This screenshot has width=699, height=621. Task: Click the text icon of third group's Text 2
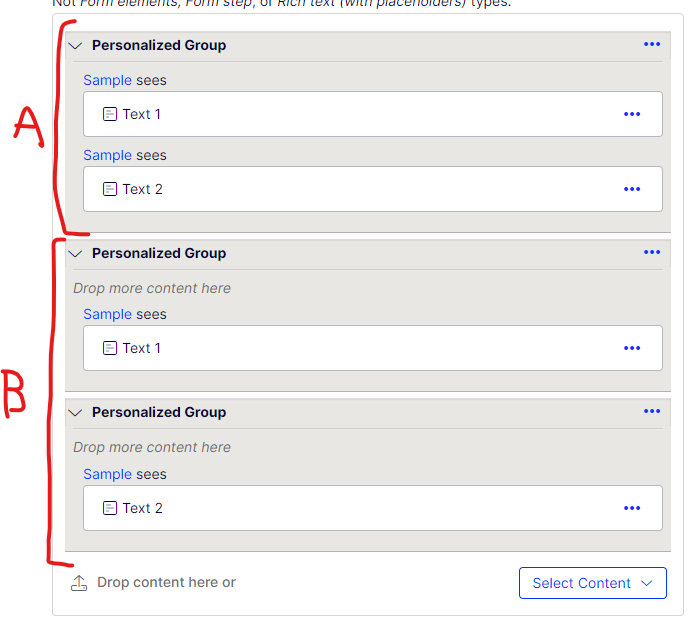point(110,508)
